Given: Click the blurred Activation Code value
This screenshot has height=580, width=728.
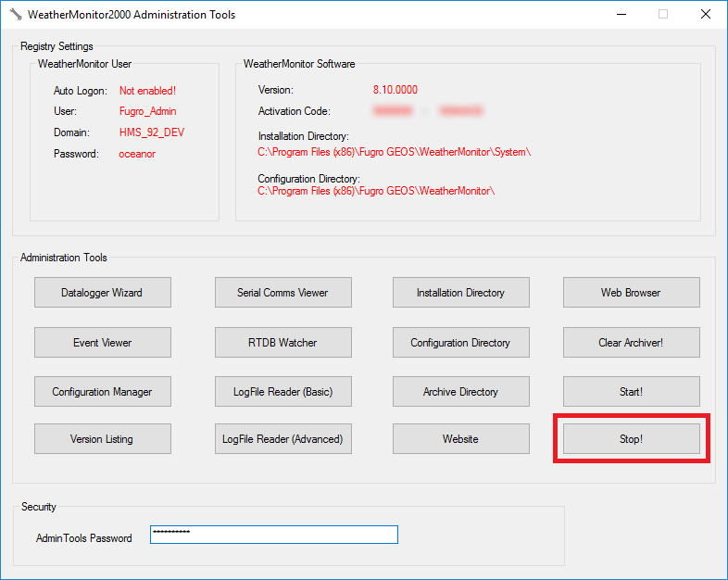Looking at the screenshot, I should click(427, 111).
